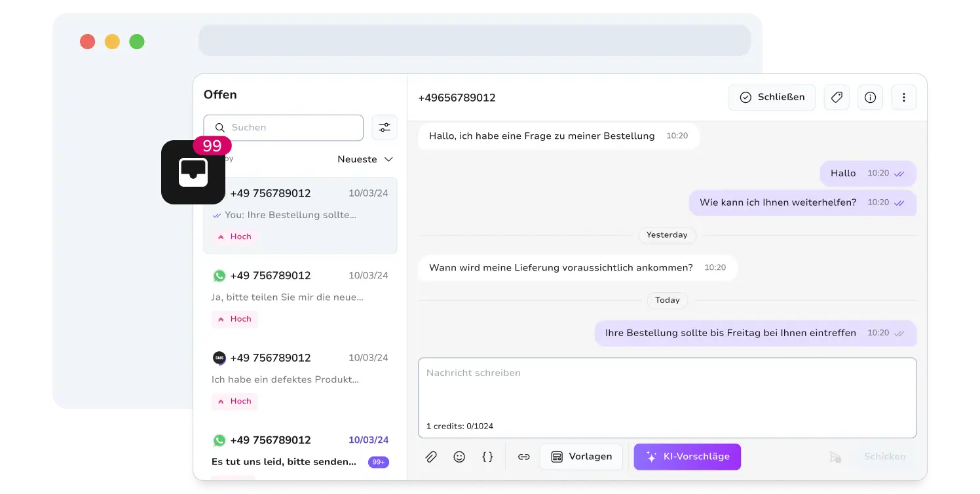Select SMS conversation 'Ich habe ein defektes Produkt'

pos(300,379)
